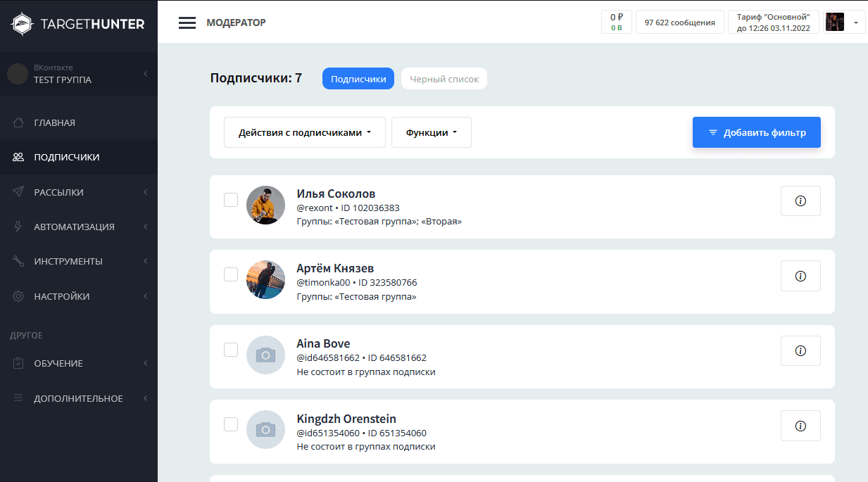Expand the Функции dropdown
The image size is (868, 482).
[431, 132]
